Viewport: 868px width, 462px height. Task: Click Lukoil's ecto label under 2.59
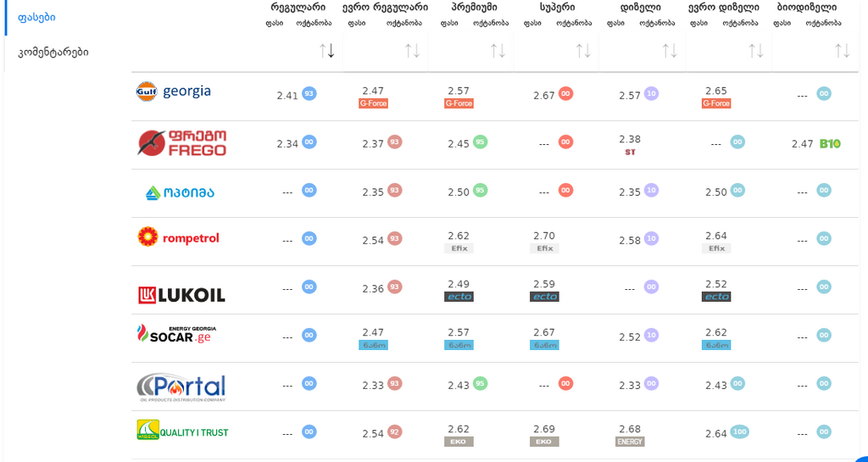pyautogui.click(x=544, y=297)
